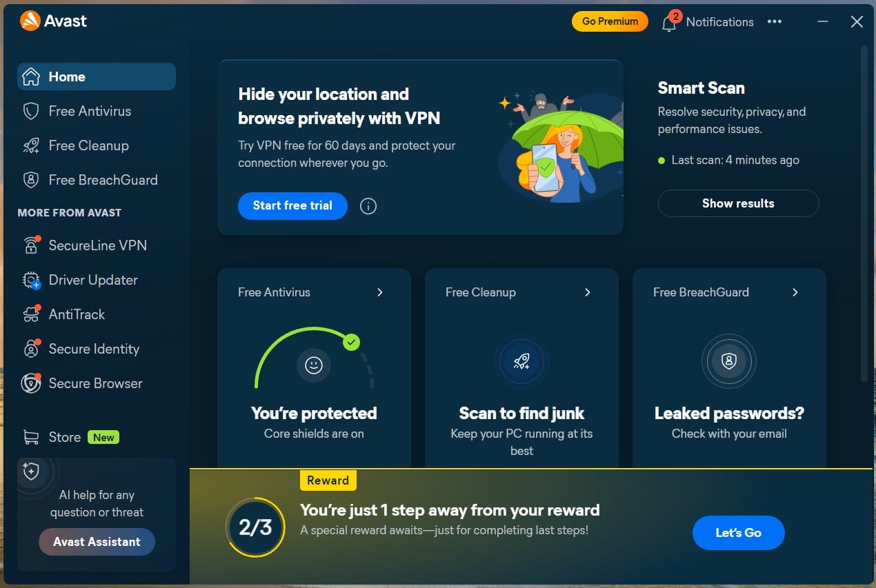
Task: Click the Let's Go reward button
Action: tap(738, 533)
